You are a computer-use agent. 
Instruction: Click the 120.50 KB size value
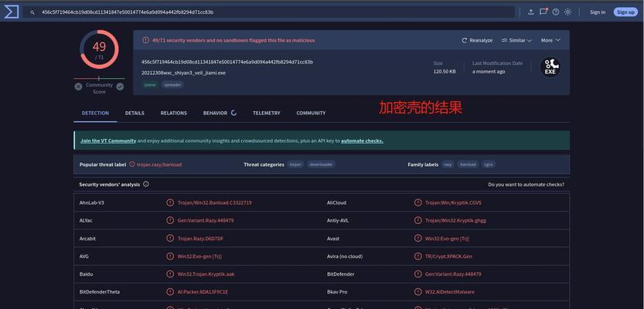(445, 71)
